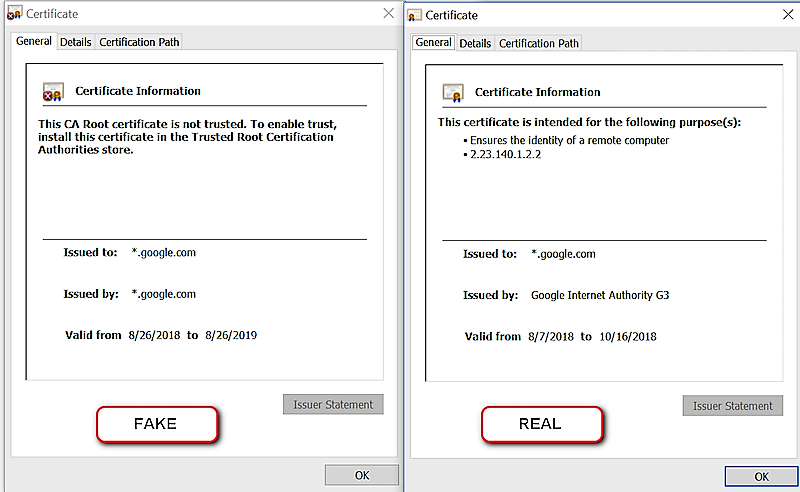The image size is (800, 492).
Task: Click the 'intended for the following purpose(s)' heading
Action: click(589, 122)
